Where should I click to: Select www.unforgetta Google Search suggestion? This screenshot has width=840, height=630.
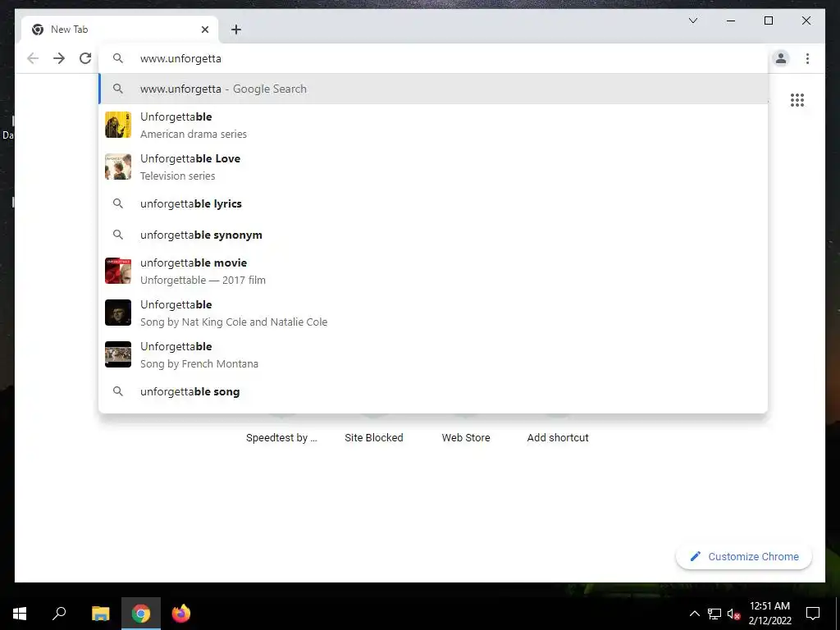point(433,89)
